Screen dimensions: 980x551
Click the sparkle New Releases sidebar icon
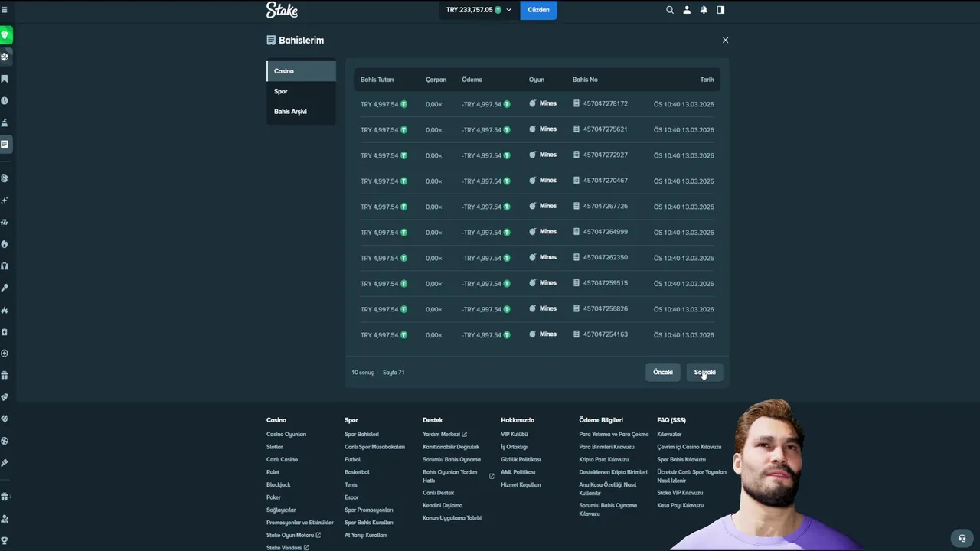coord(5,201)
